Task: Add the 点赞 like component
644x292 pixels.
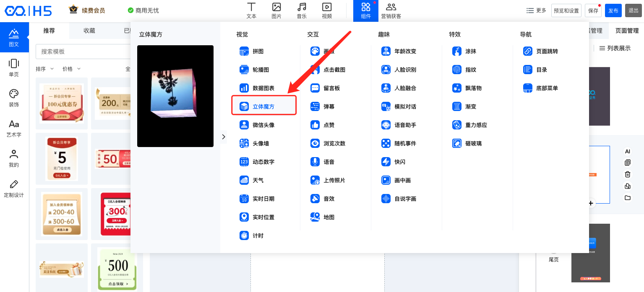Action: [x=329, y=125]
